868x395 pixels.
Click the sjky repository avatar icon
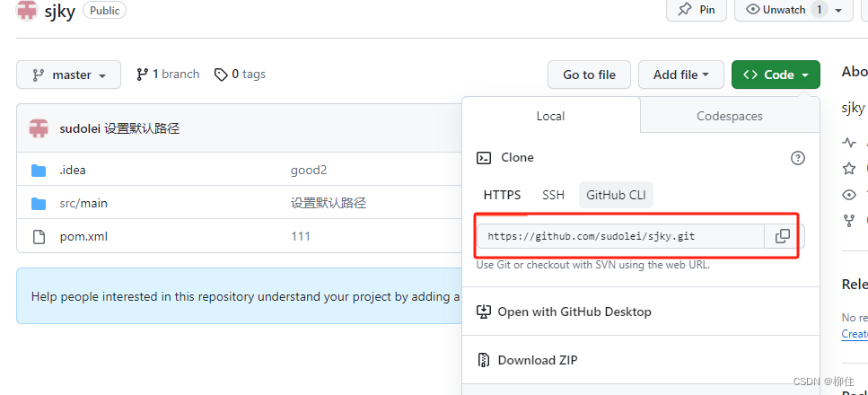27,10
